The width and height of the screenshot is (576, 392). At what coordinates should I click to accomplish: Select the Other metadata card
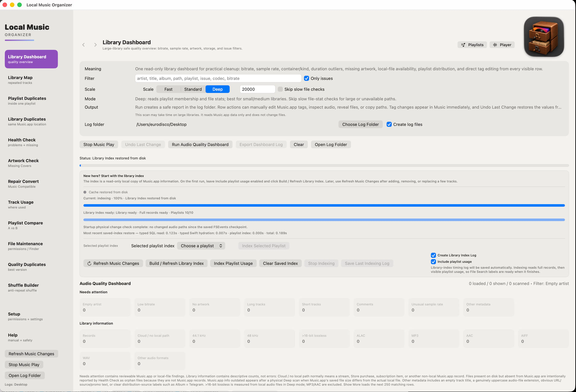489,307
